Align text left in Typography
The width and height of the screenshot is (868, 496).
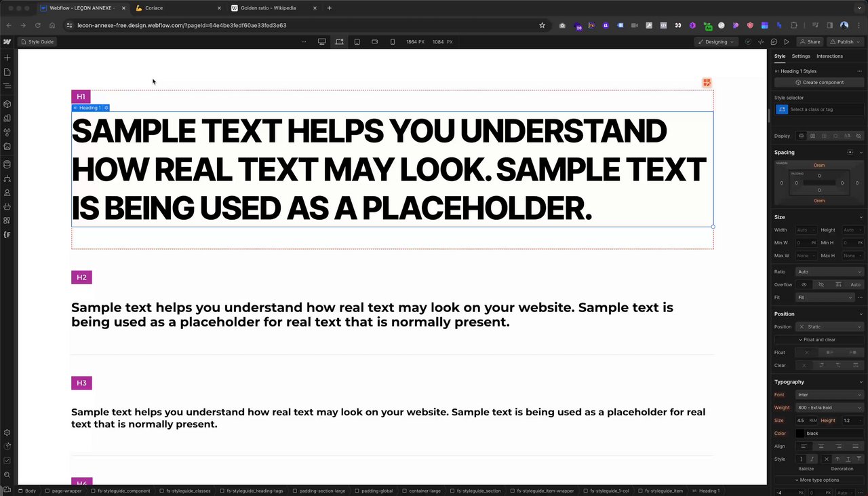(804, 446)
